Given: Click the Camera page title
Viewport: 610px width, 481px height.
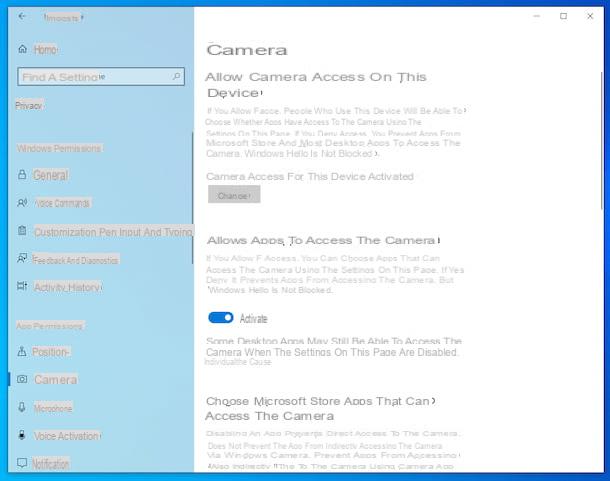Looking at the screenshot, I should point(247,50).
